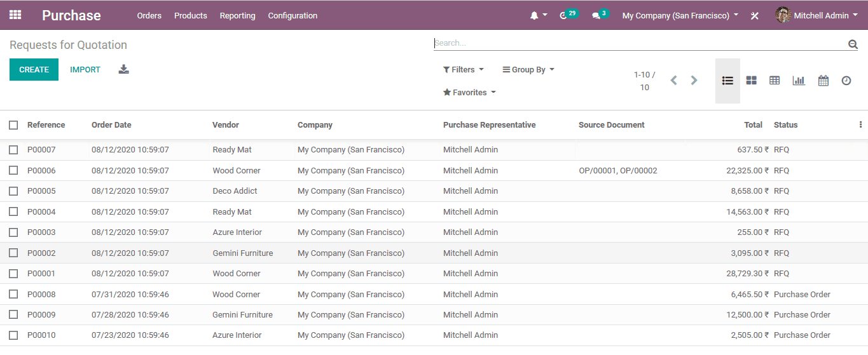The image size is (868, 355).
Task: Open conversations icon with badge 3
Action: 600,15
